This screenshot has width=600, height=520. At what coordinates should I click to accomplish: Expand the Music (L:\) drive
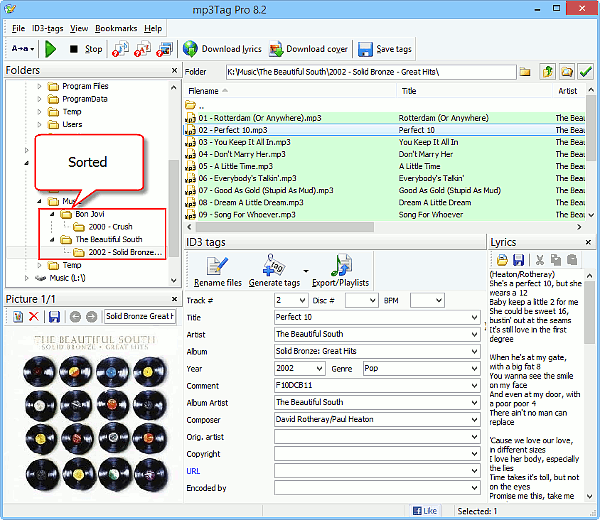pyautogui.click(x=26, y=278)
